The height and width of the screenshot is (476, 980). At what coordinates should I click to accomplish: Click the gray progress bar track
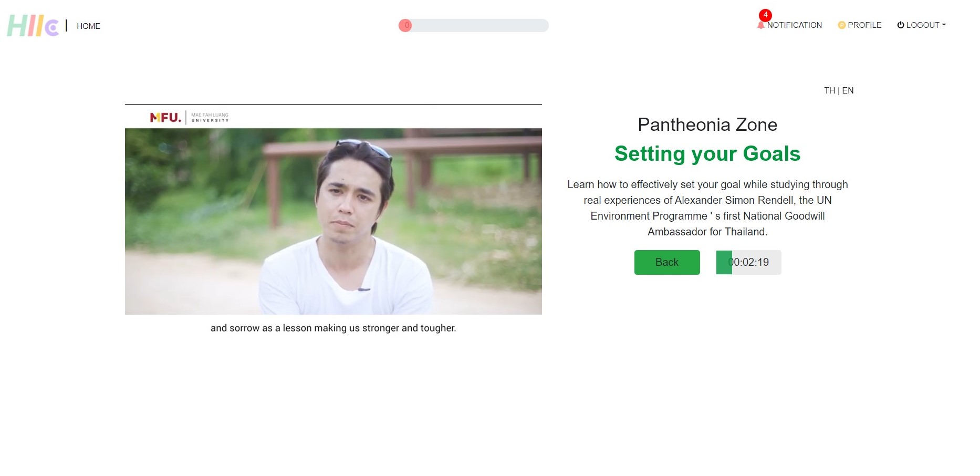[481, 25]
